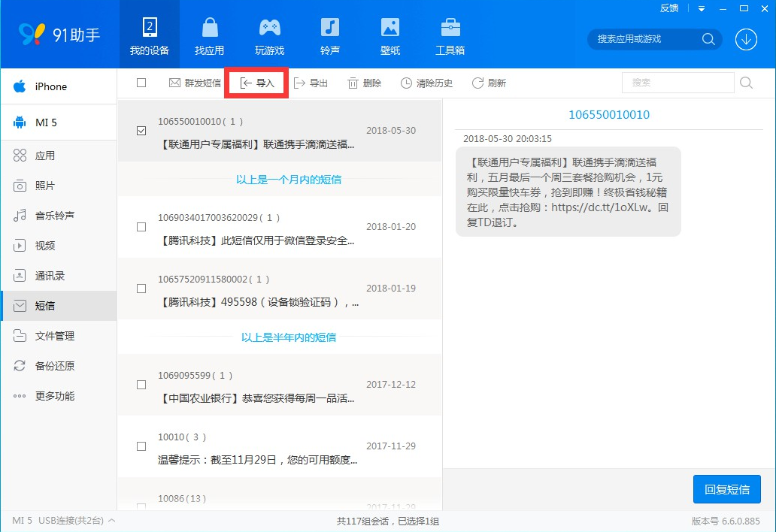Open the 玩游戏 games section
Screen dimensions: 776x532
point(269,35)
